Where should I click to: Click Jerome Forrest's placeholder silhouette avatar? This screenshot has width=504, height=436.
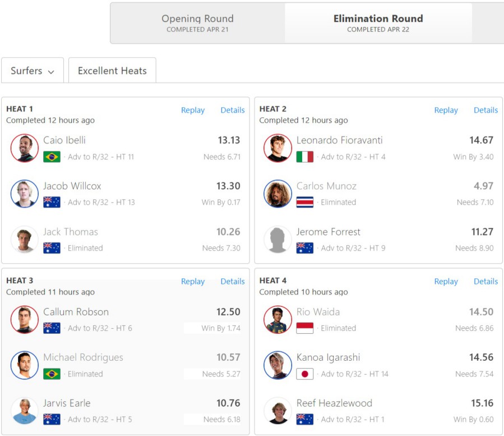click(278, 240)
